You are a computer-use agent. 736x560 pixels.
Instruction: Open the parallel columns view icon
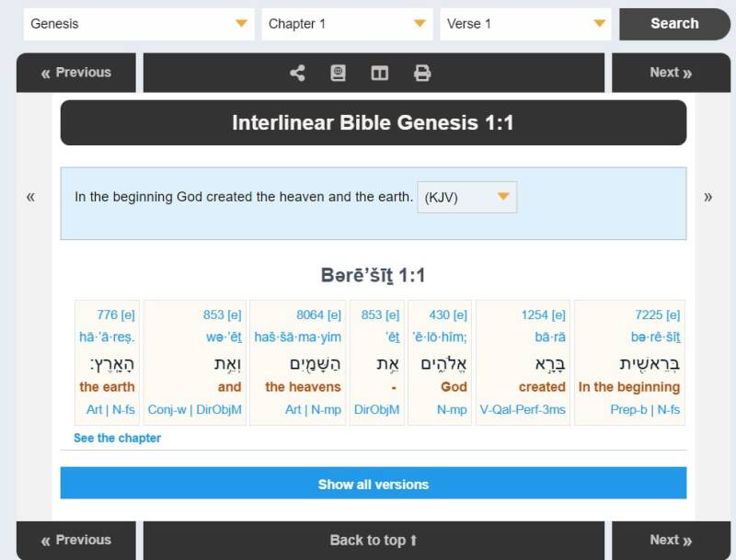click(x=379, y=73)
